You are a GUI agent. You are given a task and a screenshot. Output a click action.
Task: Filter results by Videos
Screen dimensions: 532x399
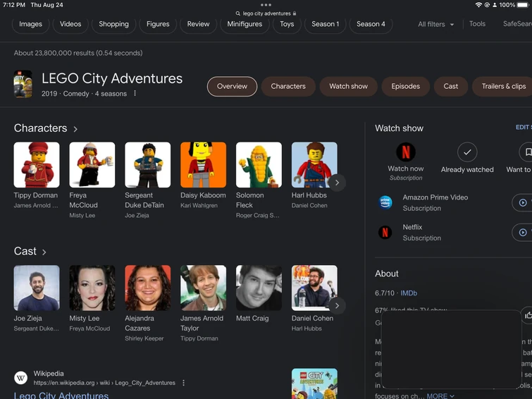click(x=70, y=24)
